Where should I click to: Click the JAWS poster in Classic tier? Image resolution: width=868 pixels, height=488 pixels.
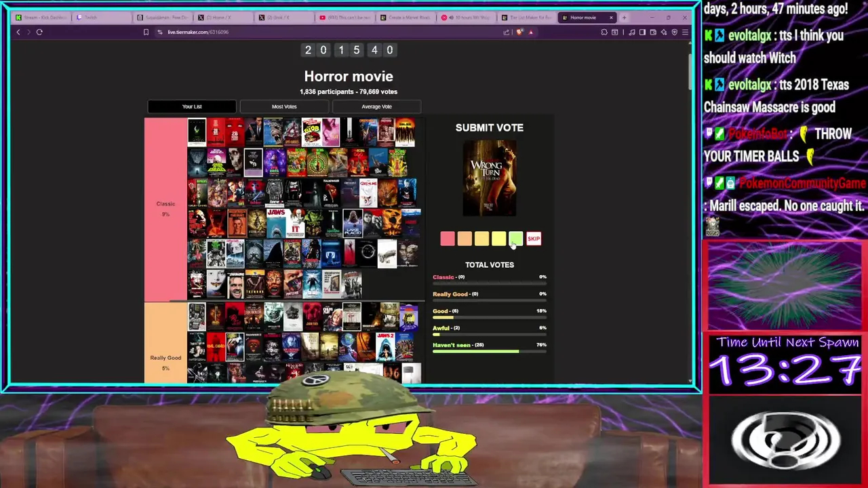click(x=276, y=223)
